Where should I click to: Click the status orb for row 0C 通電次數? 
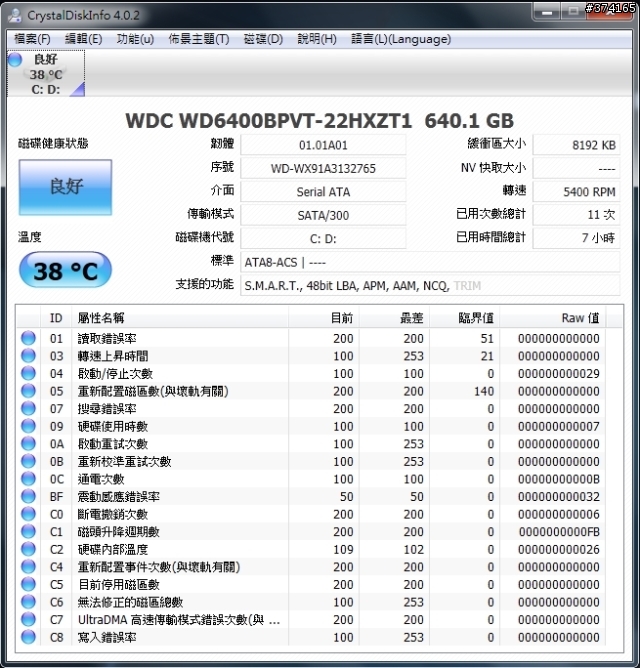point(28,479)
